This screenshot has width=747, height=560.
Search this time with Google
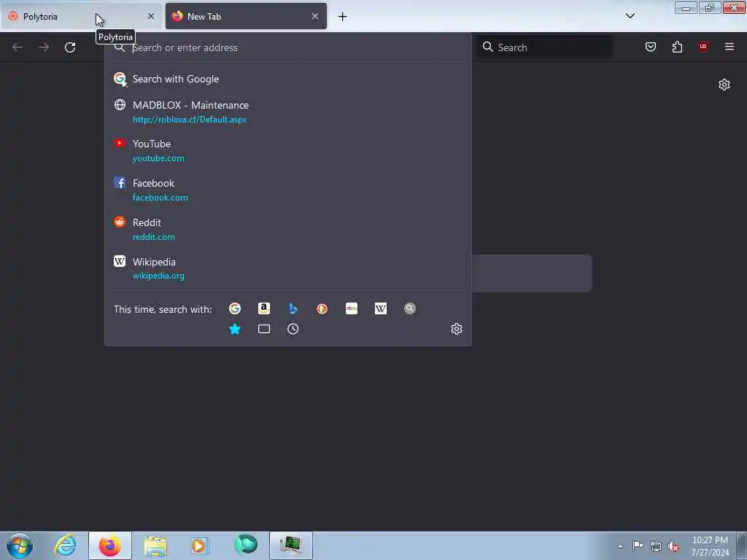(x=235, y=308)
